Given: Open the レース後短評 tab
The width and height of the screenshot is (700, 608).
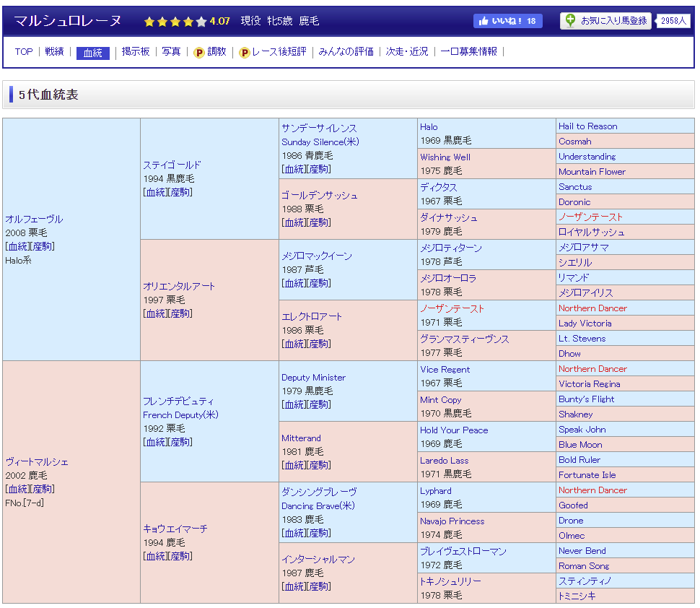Looking at the screenshot, I should tap(279, 52).
